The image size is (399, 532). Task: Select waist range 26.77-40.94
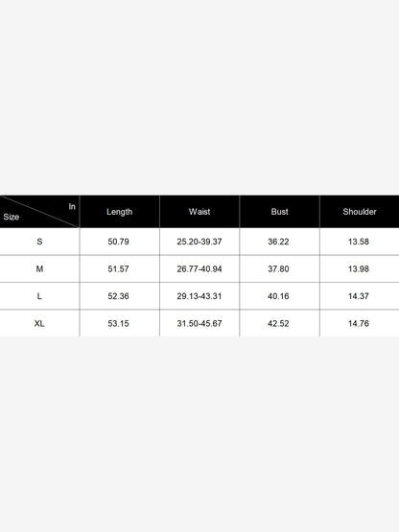click(x=199, y=268)
